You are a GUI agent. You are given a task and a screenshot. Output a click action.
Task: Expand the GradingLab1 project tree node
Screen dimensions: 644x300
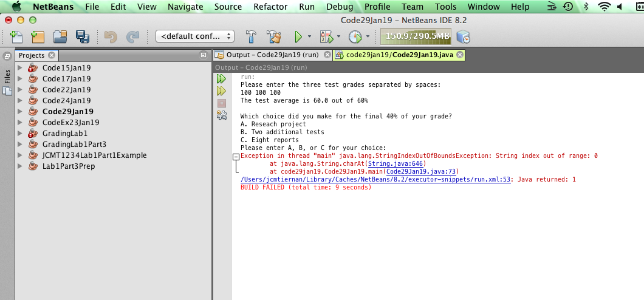click(20, 134)
